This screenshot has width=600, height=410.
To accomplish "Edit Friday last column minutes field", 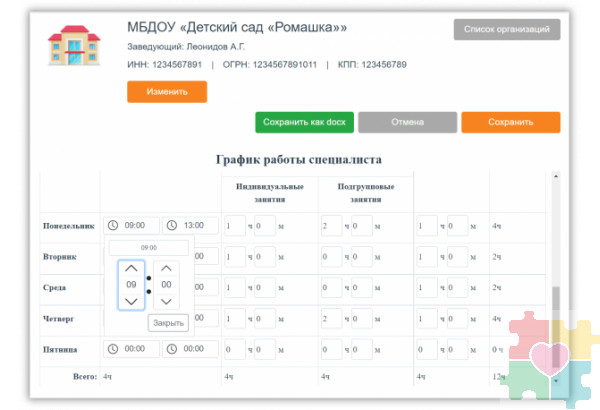I will (x=457, y=350).
